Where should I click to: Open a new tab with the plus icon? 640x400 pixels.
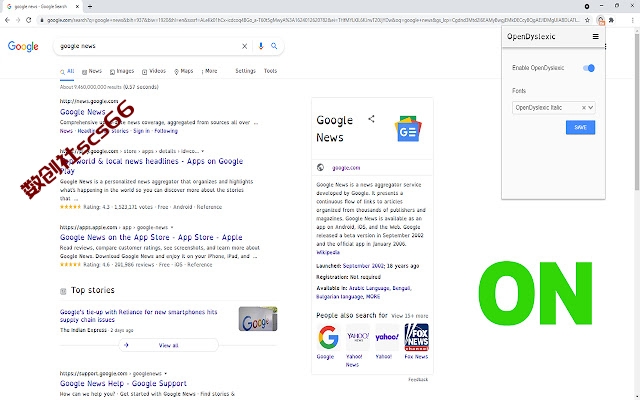tap(90, 7)
